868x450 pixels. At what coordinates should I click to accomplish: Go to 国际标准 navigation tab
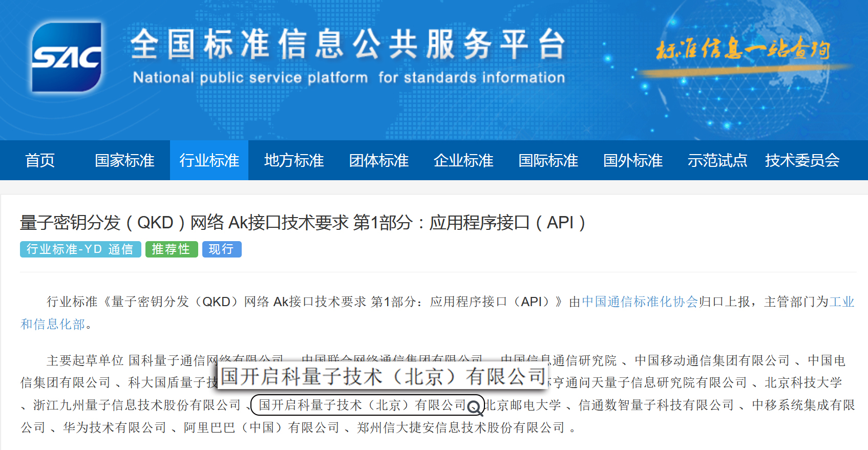coord(548,160)
